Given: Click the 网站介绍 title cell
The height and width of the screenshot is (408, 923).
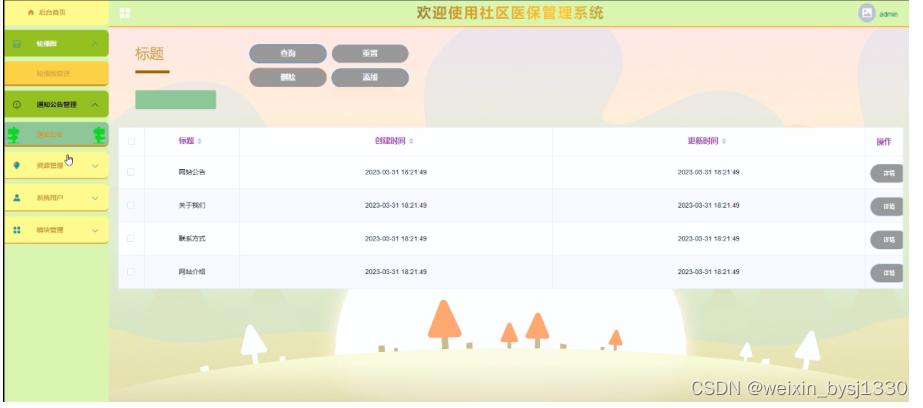Looking at the screenshot, I should pos(192,271).
